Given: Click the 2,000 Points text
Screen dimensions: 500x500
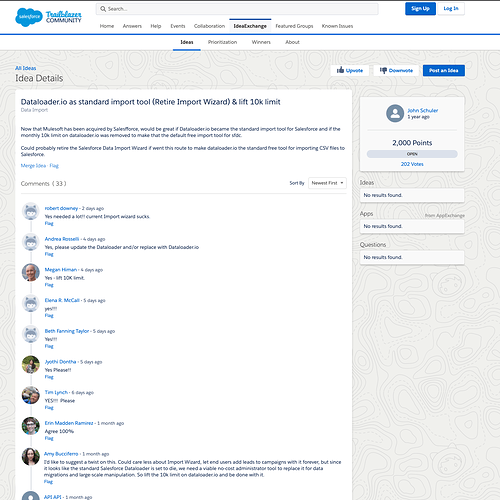Looking at the screenshot, I should pyautogui.click(x=412, y=143).
